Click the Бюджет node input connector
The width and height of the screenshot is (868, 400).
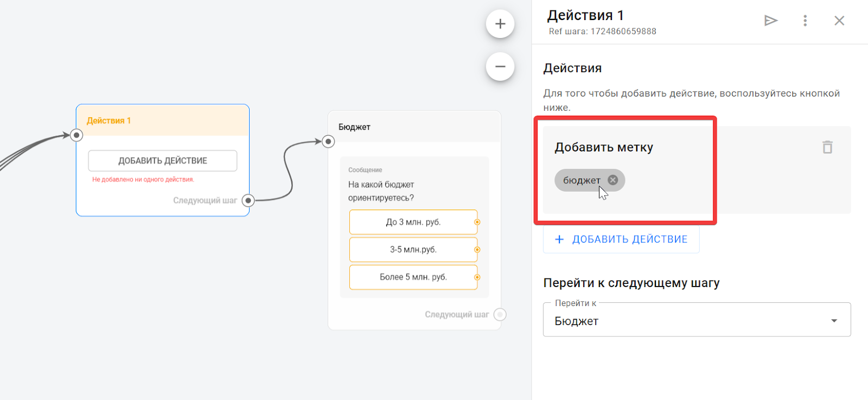click(x=328, y=142)
